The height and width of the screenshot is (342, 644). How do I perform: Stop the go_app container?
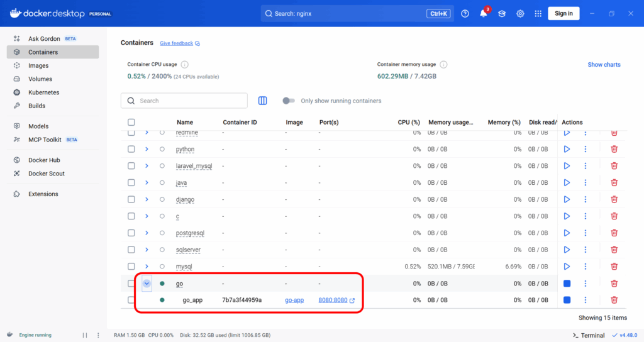[x=567, y=301]
